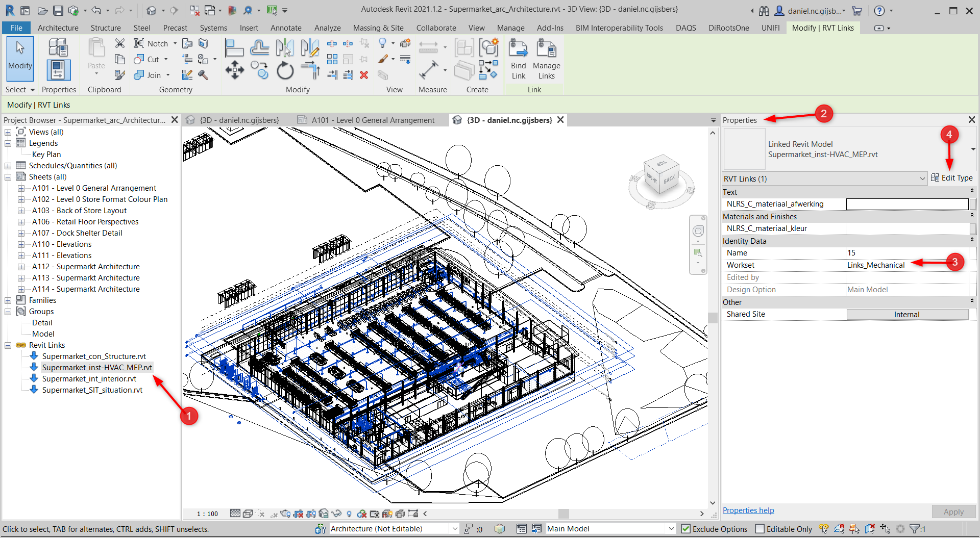The height and width of the screenshot is (538, 980).
Task: Switch to A101 Level 0 General Arrangement tab
Action: coord(373,120)
